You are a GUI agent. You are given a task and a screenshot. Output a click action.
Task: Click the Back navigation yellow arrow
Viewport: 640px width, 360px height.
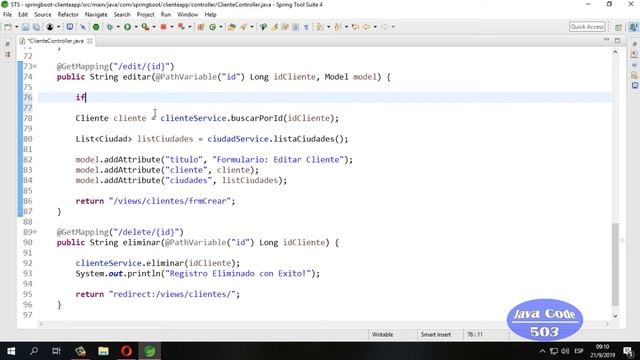tap(367, 27)
